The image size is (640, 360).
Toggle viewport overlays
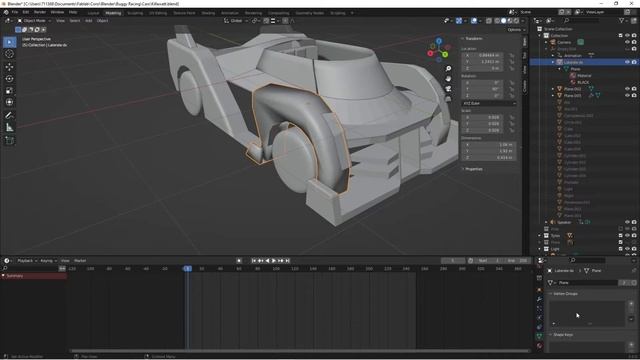coord(474,20)
